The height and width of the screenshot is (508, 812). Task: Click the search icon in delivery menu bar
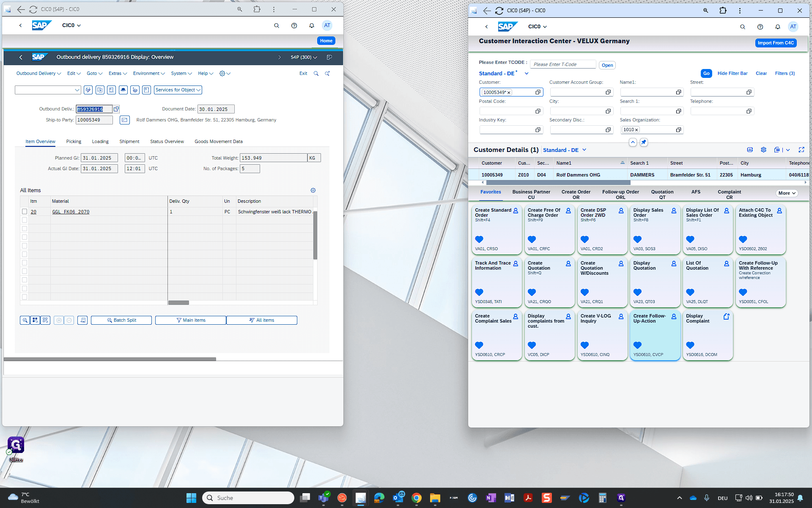point(316,73)
